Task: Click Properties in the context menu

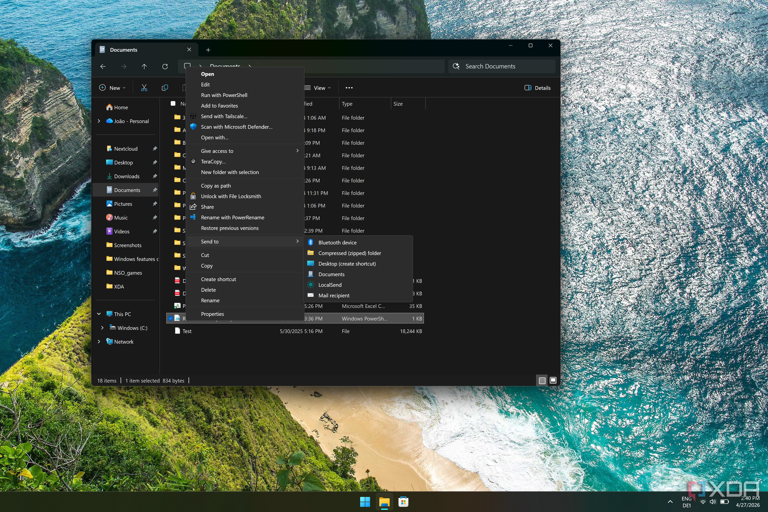Action: pyautogui.click(x=212, y=314)
